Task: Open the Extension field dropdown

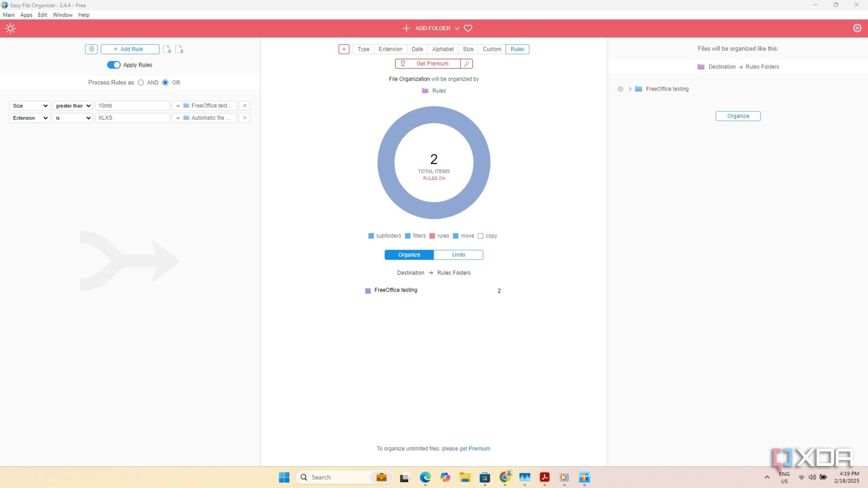Action: point(30,118)
